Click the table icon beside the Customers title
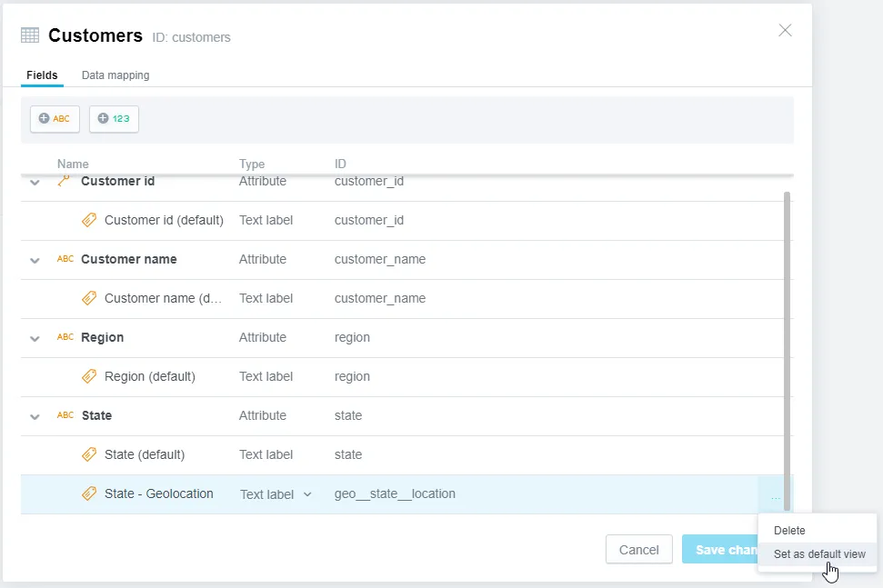The width and height of the screenshot is (883, 588). (30, 35)
